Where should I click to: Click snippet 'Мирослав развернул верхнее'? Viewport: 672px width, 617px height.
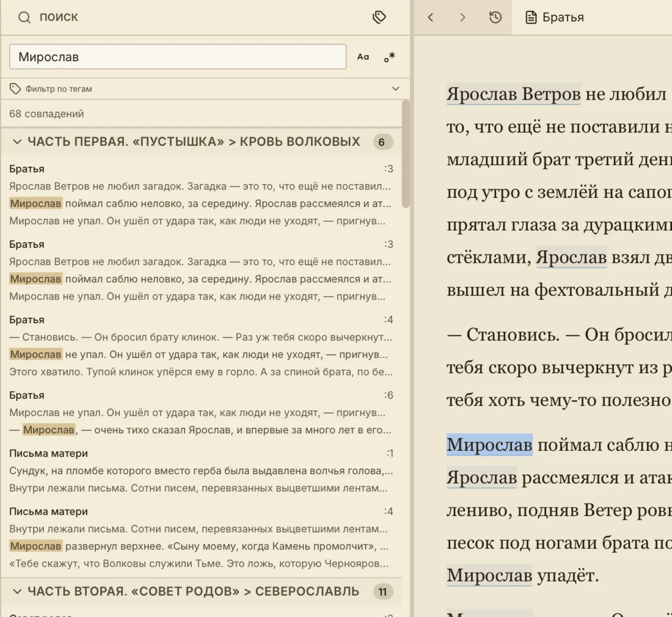coord(199,546)
